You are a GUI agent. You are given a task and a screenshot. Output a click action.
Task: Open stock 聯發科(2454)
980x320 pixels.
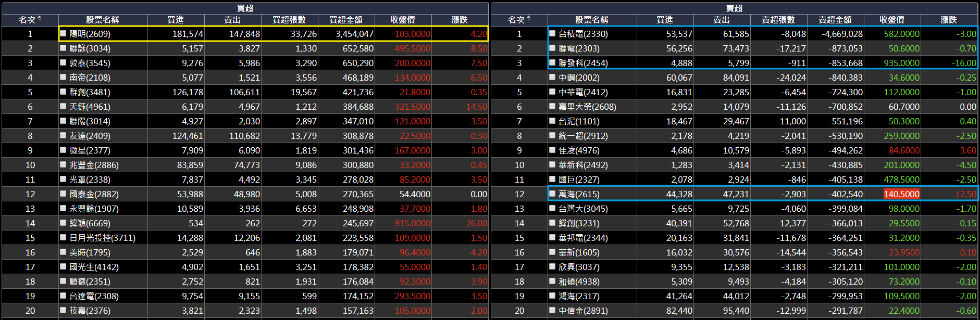[583, 62]
